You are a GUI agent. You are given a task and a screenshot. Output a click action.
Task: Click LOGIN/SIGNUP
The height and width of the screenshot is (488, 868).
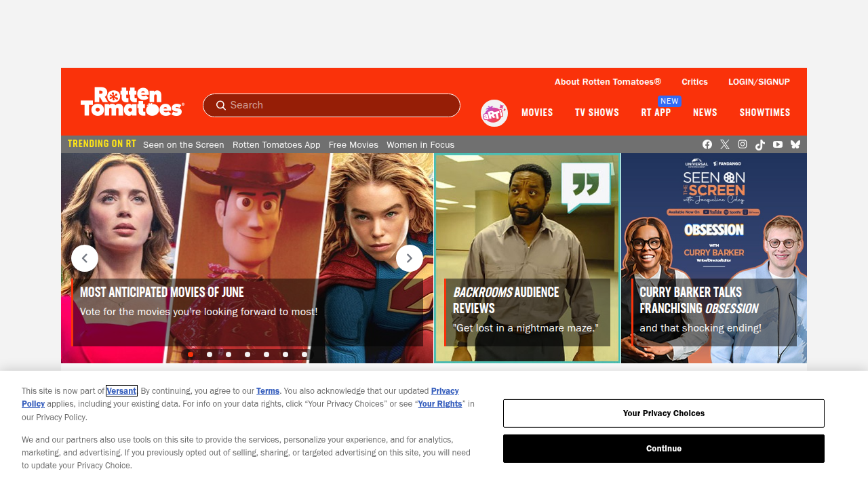[759, 82]
